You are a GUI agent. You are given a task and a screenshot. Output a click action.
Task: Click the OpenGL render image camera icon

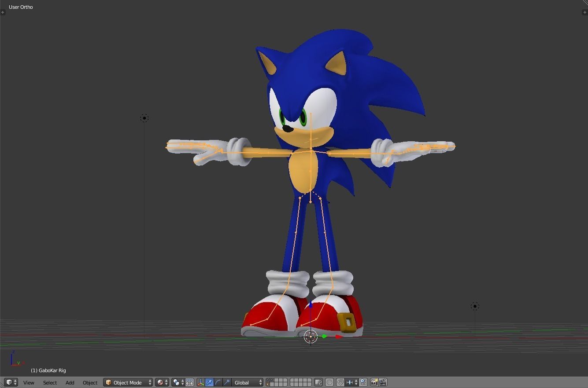point(374,382)
